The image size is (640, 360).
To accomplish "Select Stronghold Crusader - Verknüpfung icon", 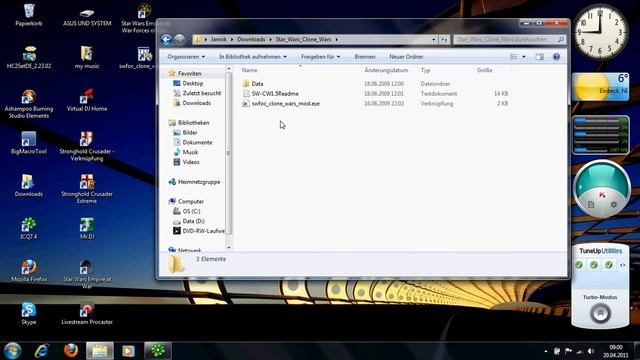I will pyautogui.click(x=87, y=146).
